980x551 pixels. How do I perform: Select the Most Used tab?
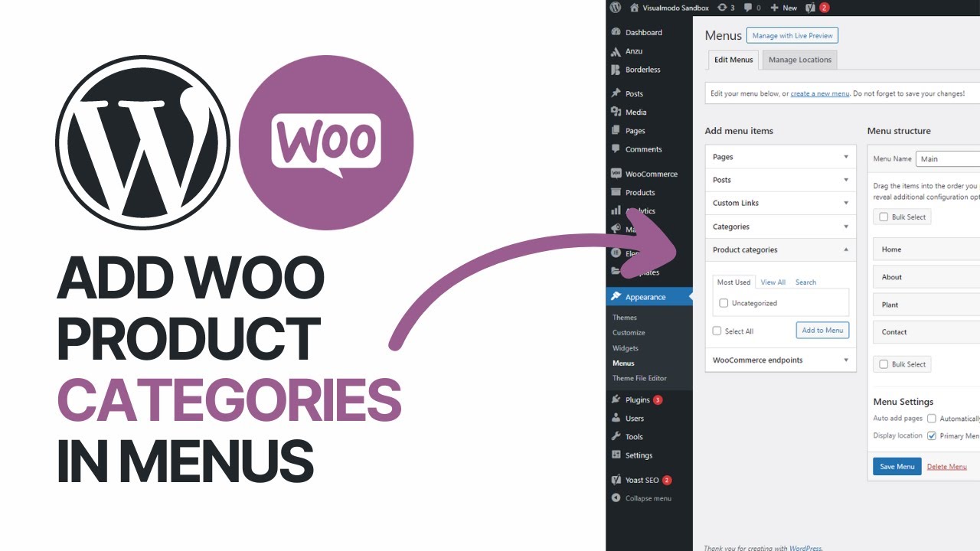(733, 282)
